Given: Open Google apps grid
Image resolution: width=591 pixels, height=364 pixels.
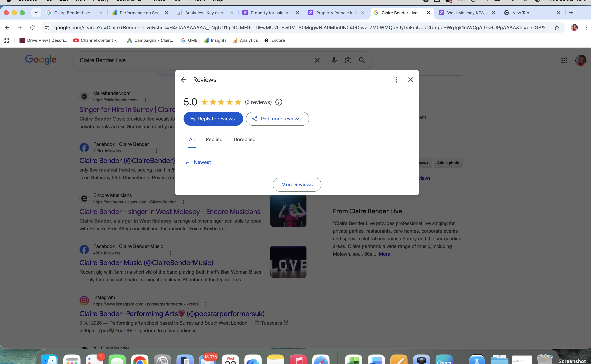Looking at the screenshot, I should tap(564, 60).
